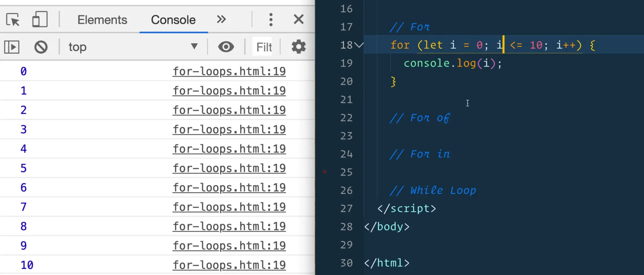This screenshot has width=644, height=275.
Task: Reveal hidden panels via the chevron icon
Action: click(221, 19)
